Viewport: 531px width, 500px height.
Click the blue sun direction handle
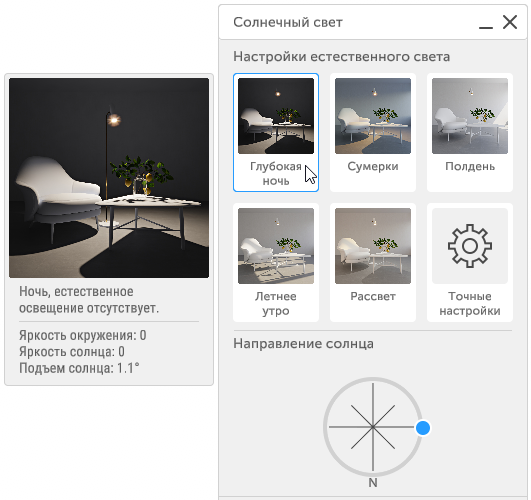[x=423, y=428]
